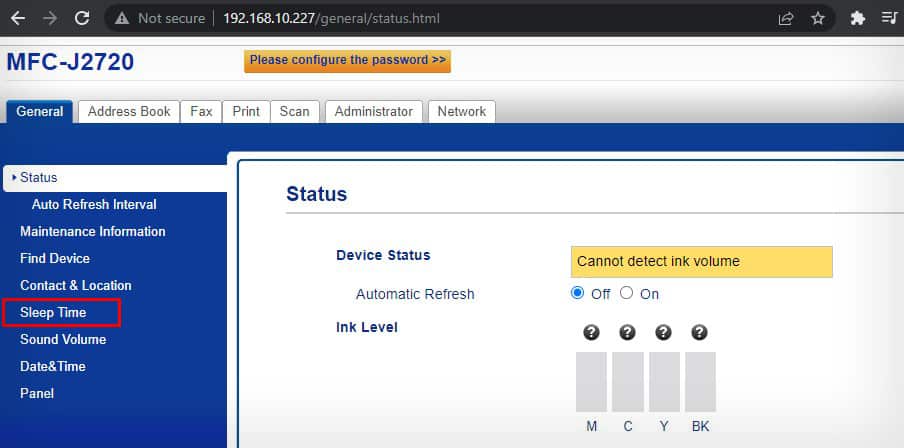Image resolution: width=904 pixels, height=448 pixels.
Task: Click the browser back arrow
Action: (x=18, y=18)
